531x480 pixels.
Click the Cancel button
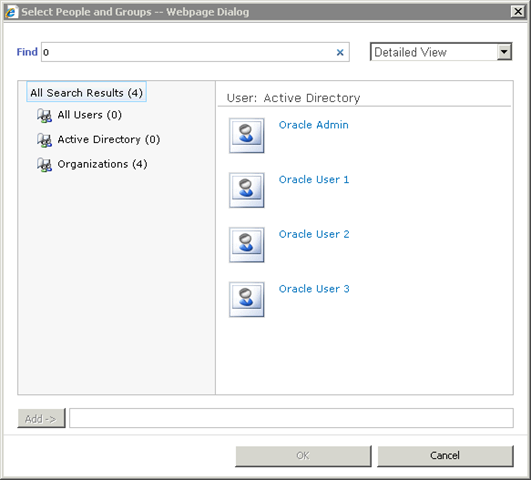[x=445, y=456]
